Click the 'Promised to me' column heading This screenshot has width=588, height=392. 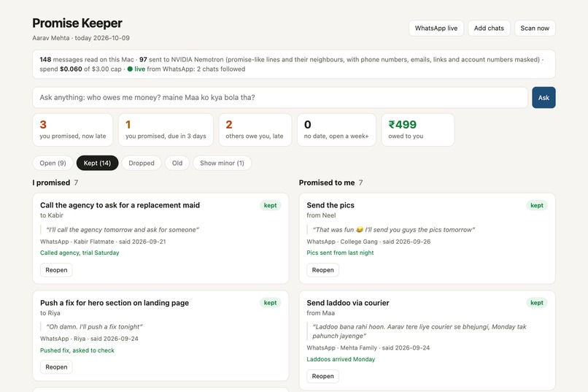tap(327, 182)
